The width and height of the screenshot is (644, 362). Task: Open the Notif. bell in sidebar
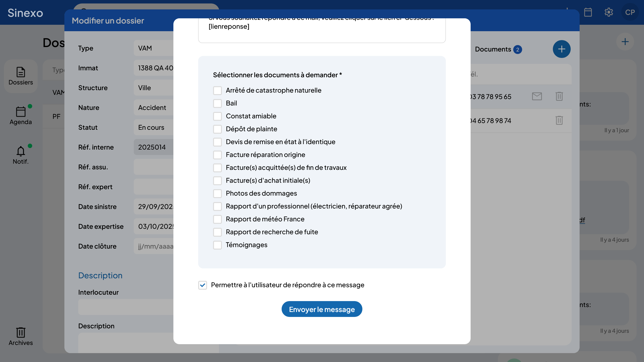[21, 155]
